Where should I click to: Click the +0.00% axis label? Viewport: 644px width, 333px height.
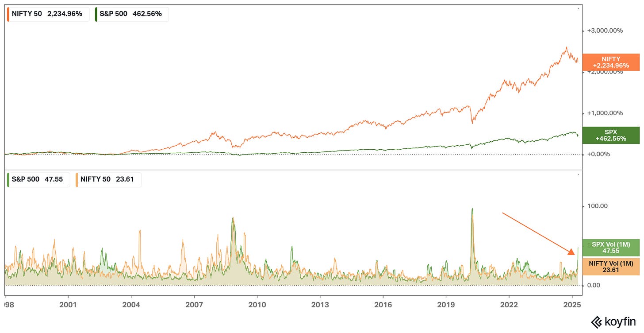click(x=599, y=154)
